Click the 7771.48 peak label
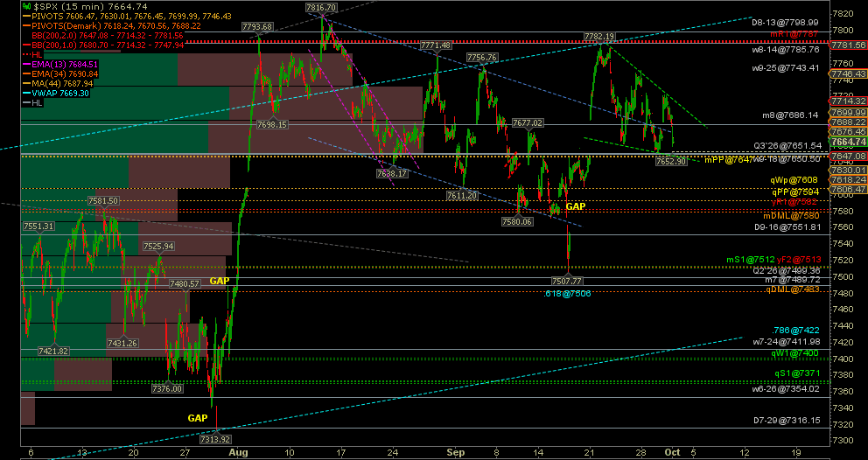 click(436, 45)
